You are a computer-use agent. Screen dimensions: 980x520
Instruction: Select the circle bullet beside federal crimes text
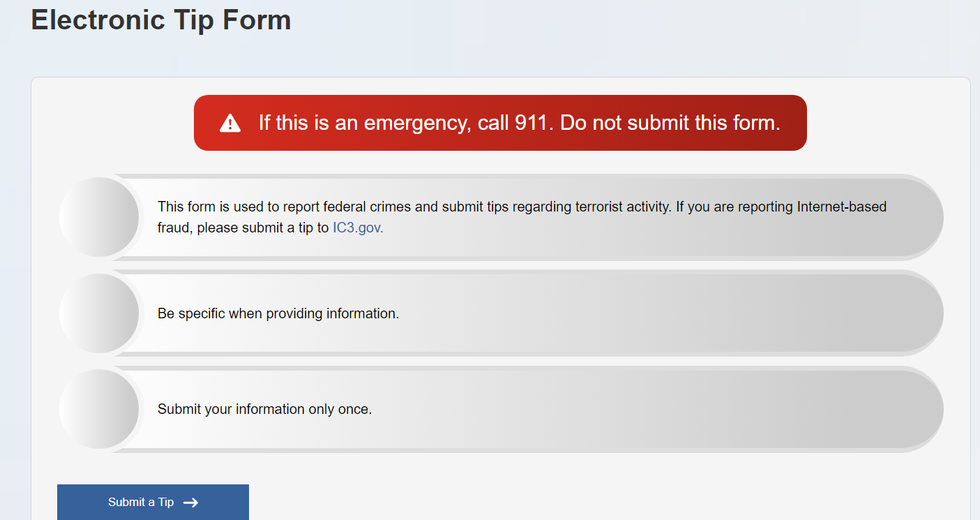click(x=99, y=217)
